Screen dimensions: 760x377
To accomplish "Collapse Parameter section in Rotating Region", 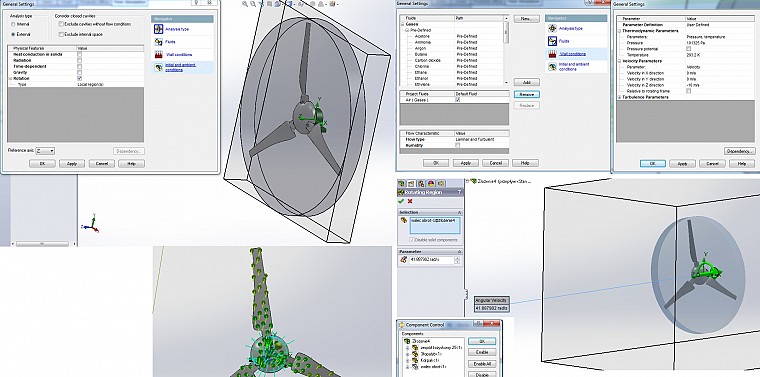I will click(x=459, y=252).
